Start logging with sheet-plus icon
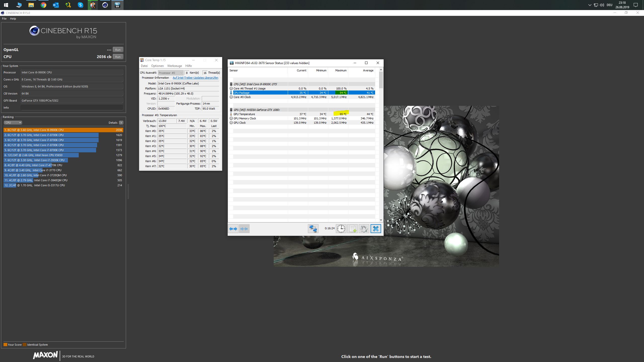The width and height of the screenshot is (644, 362). [352, 229]
